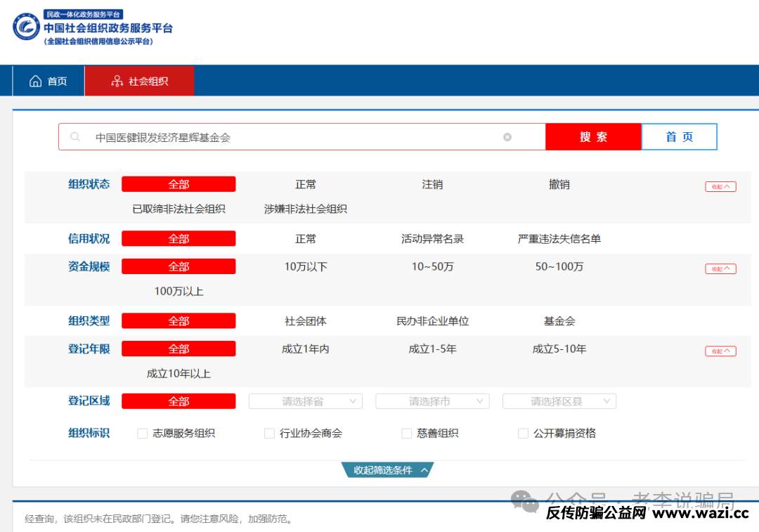The image size is (759, 532).
Task: Check the 慈善组织 checkbox
Action: coord(406,434)
